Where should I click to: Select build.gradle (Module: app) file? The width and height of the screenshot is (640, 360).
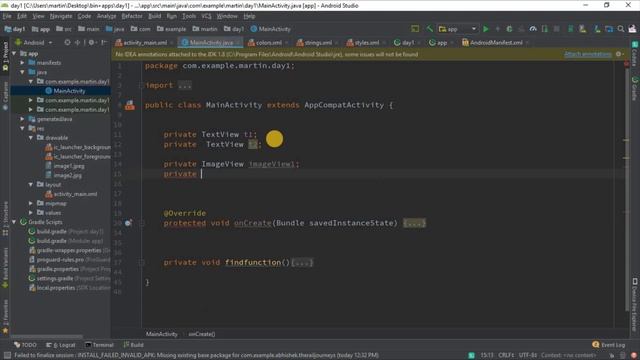65,241
